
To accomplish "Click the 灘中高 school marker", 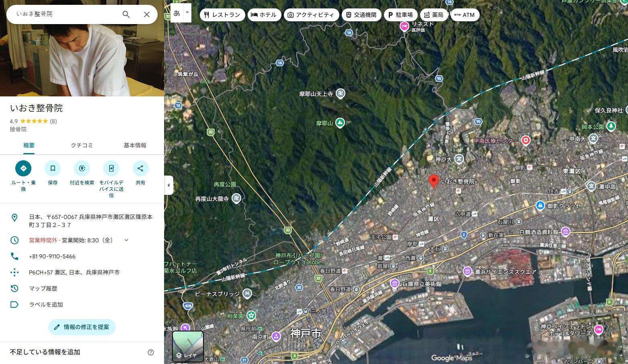I will 591,186.
